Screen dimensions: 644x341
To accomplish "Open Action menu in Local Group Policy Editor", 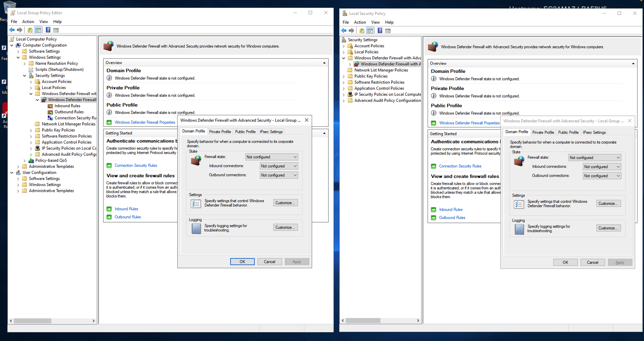I will [x=28, y=22].
